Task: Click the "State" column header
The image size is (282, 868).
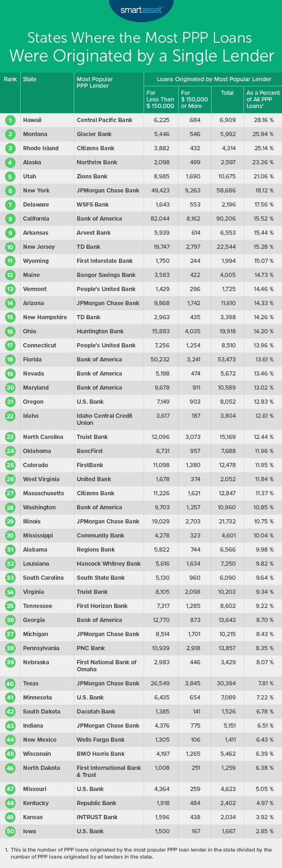Action: pyautogui.click(x=30, y=79)
